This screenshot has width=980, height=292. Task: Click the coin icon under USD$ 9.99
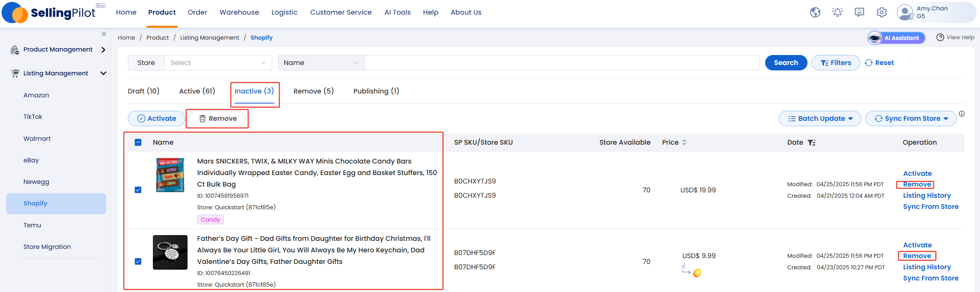click(x=697, y=273)
